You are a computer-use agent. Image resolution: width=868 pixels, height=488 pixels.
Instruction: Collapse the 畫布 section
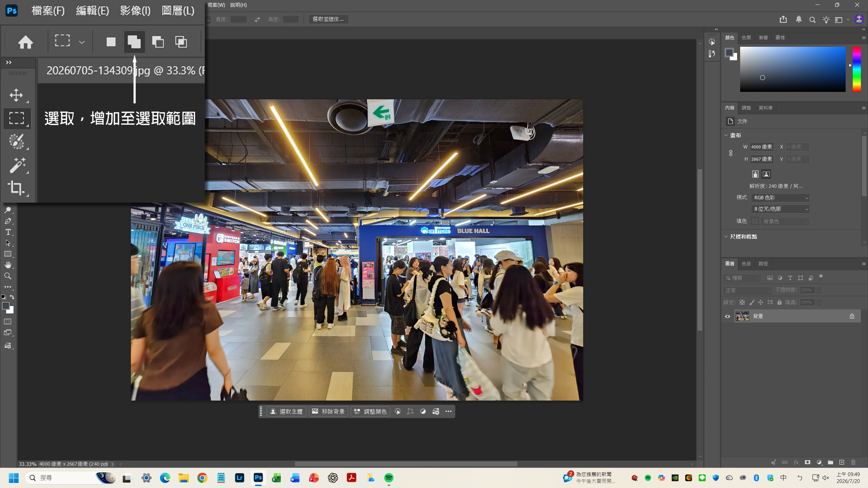[x=726, y=135]
